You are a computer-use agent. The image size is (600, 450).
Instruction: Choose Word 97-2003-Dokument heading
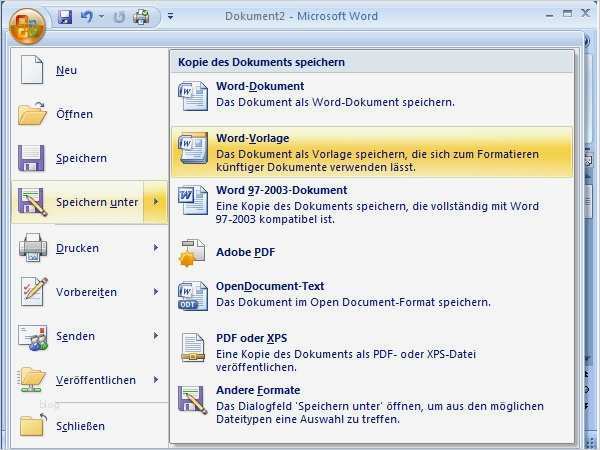(x=282, y=190)
